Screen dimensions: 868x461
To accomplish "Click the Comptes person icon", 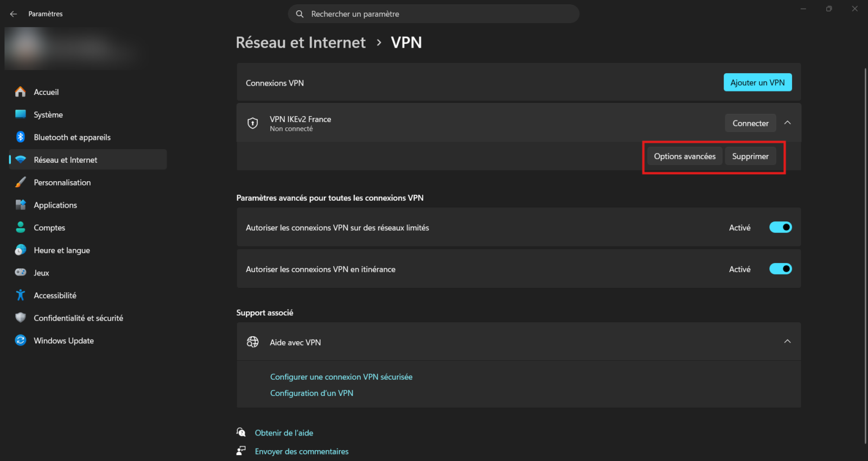I will click(x=21, y=228).
